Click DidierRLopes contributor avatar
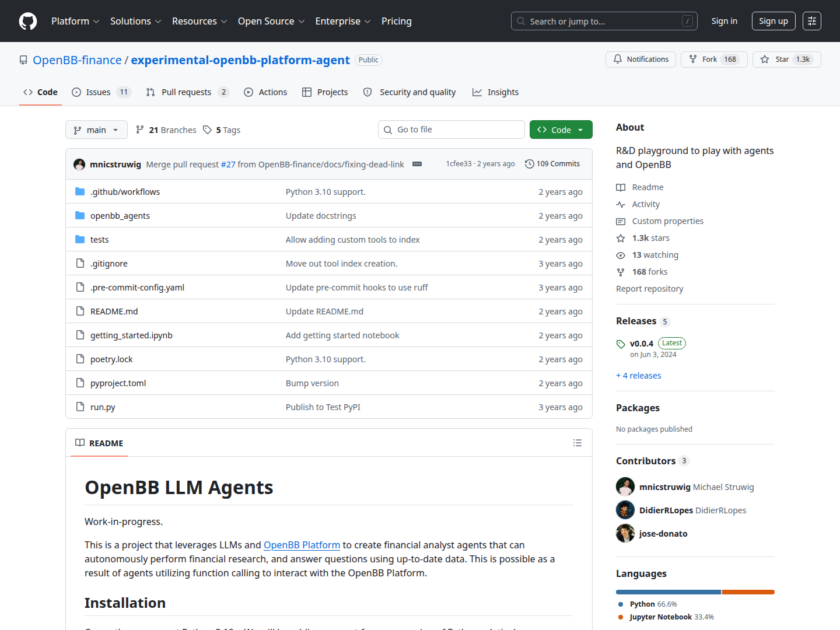 coord(625,510)
